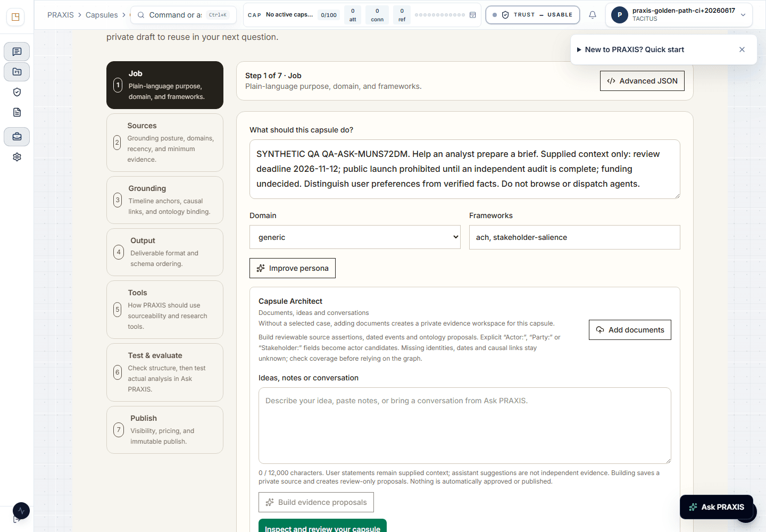The width and height of the screenshot is (766, 532).
Task: Go to the Sources step
Action: [x=165, y=143]
